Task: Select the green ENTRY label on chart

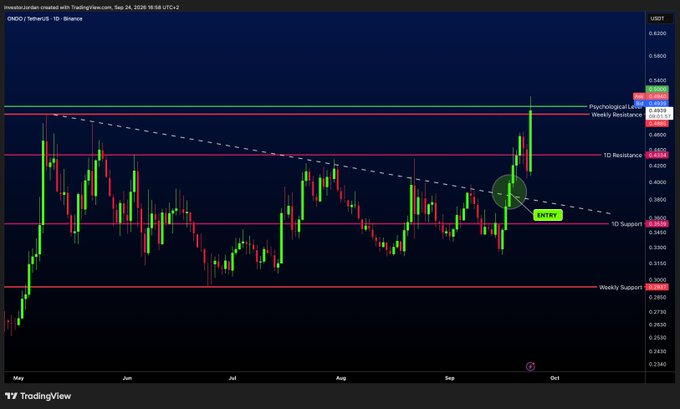Action: click(x=547, y=215)
